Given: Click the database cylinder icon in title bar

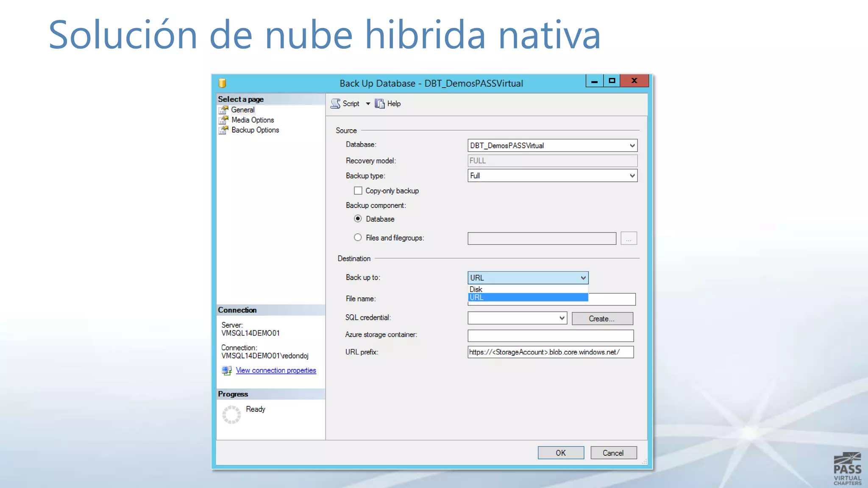Looking at the screenshot, I should pyautogui.click(x=222, y=83).
